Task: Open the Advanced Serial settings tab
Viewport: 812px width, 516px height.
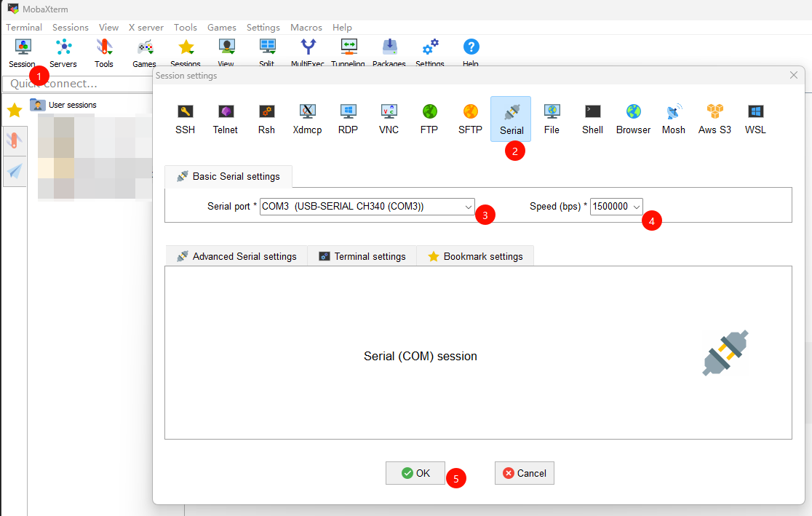Action: tap(236, 256)
